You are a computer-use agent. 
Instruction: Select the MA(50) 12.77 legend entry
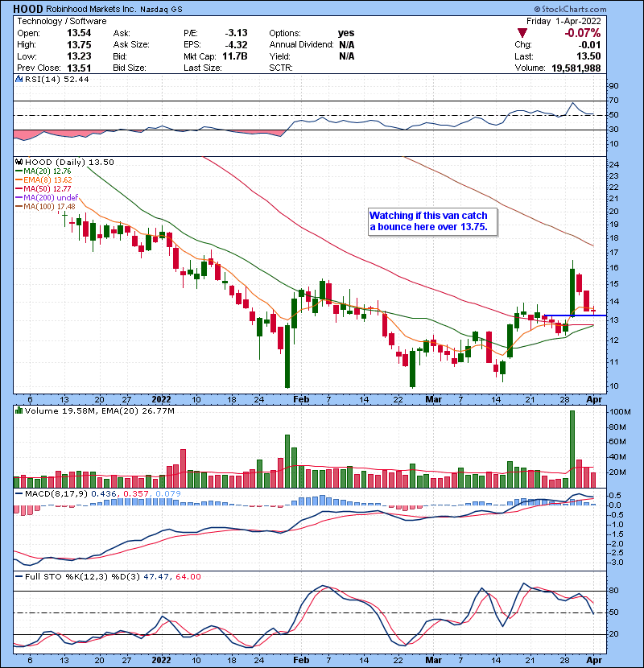pyautogui.click(x=43, y=188)
